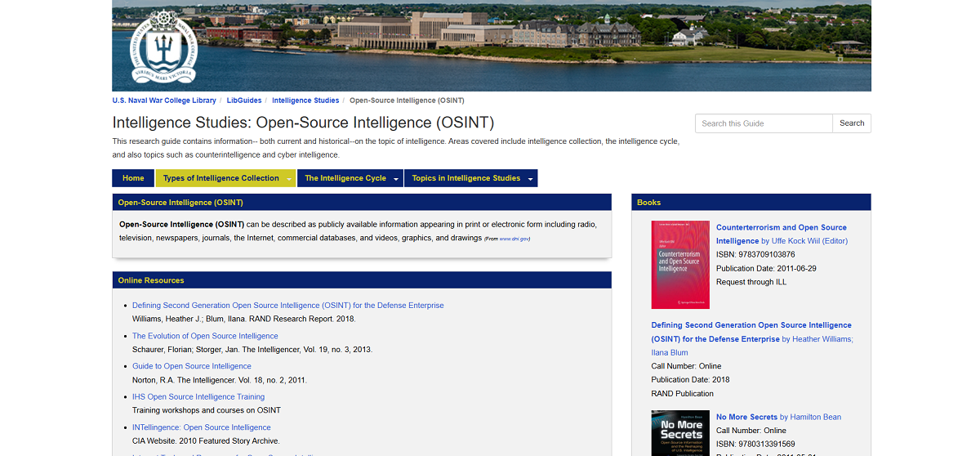
Task: Open the LibGuides breadcrumb link
Action: (x=244, y=101)
